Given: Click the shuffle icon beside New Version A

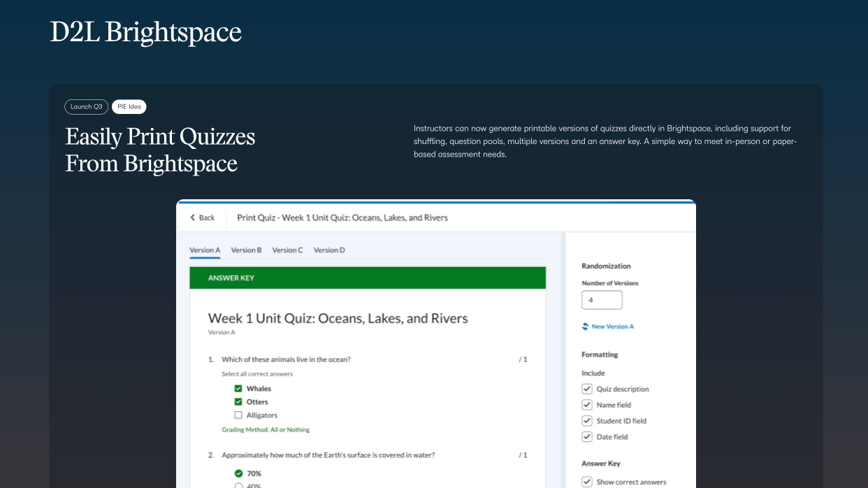Looking at the screenshot, I should click(x=585, y=326).
